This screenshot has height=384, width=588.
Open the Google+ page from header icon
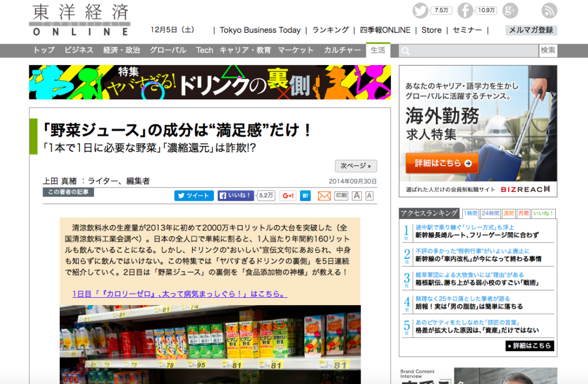click(x=510, y=10)
